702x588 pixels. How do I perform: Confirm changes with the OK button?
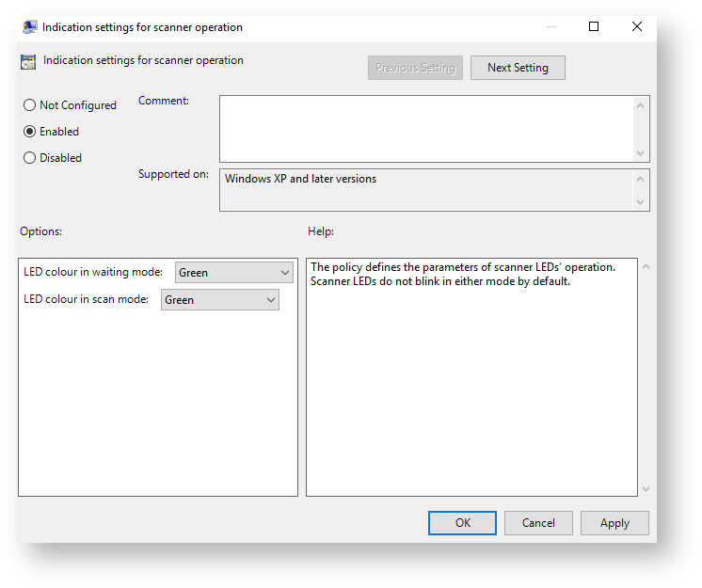pyautogui.click(x=462, y=523)
